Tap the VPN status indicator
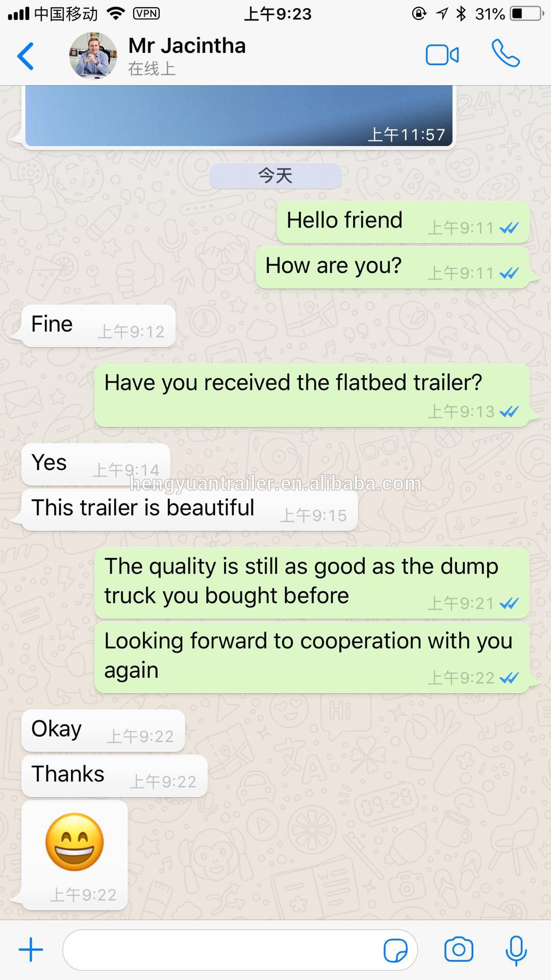The image size is (551, 980). pyautogui.click(x=146, y=14)
